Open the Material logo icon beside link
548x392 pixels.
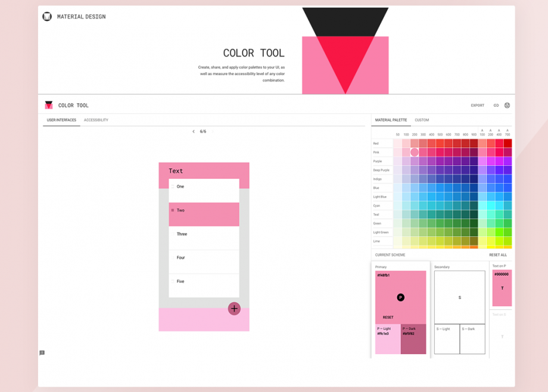[507, 105]
